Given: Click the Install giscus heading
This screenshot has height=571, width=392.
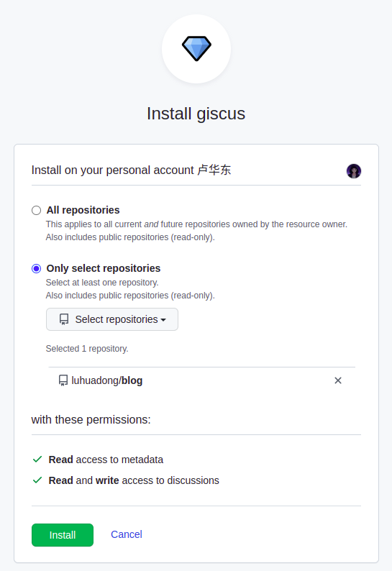Looking at the screenshot, I should pos(196,114).
